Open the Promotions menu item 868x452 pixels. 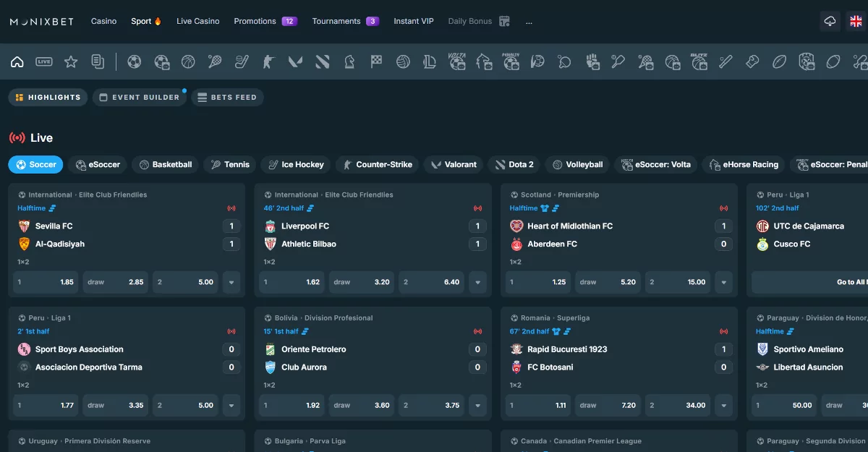click(x=265, y=21)
